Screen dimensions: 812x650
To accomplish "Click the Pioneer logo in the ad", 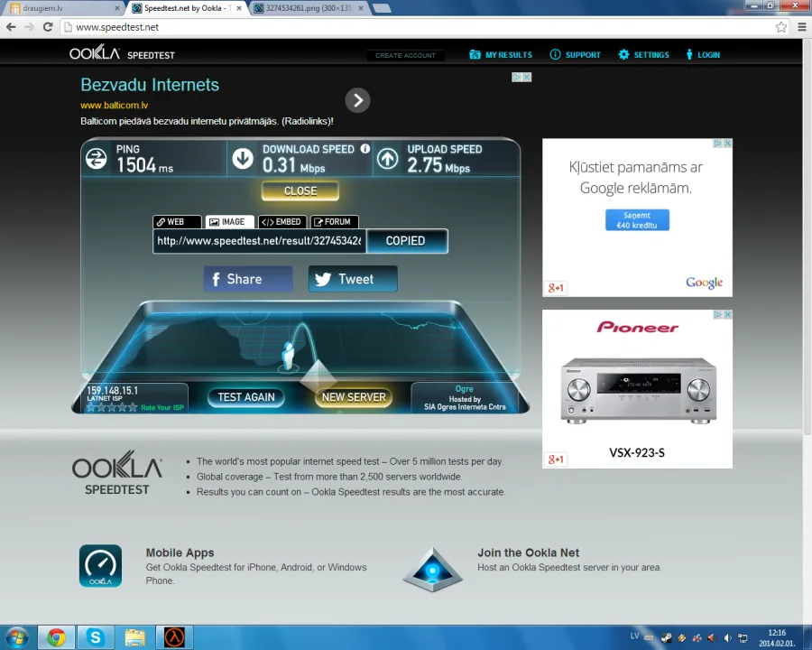I will point(638,327).
